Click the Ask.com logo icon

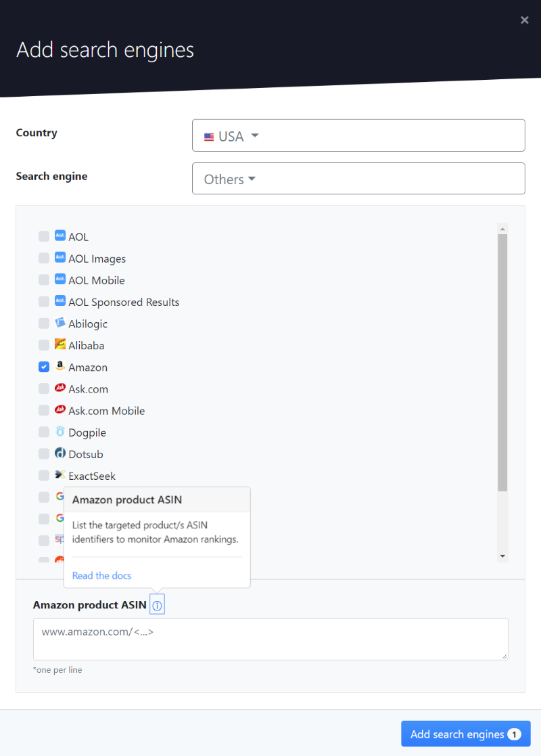[x=60, y=388]
